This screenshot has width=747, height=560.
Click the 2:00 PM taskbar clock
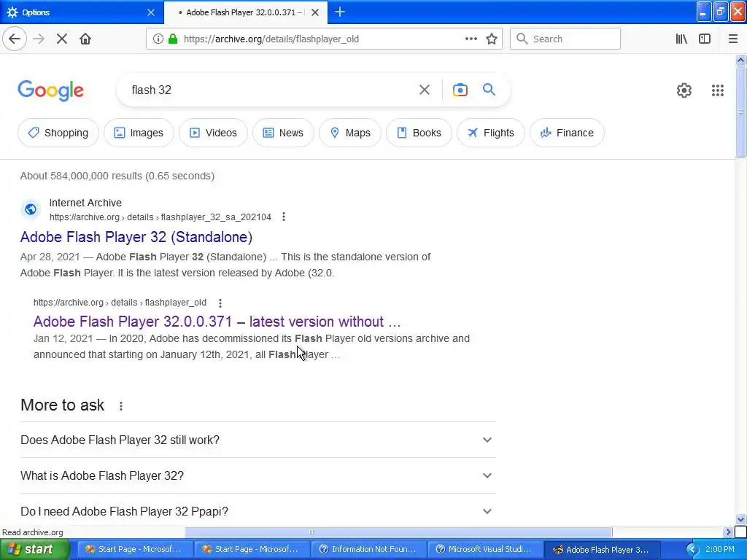click(720, 549)
